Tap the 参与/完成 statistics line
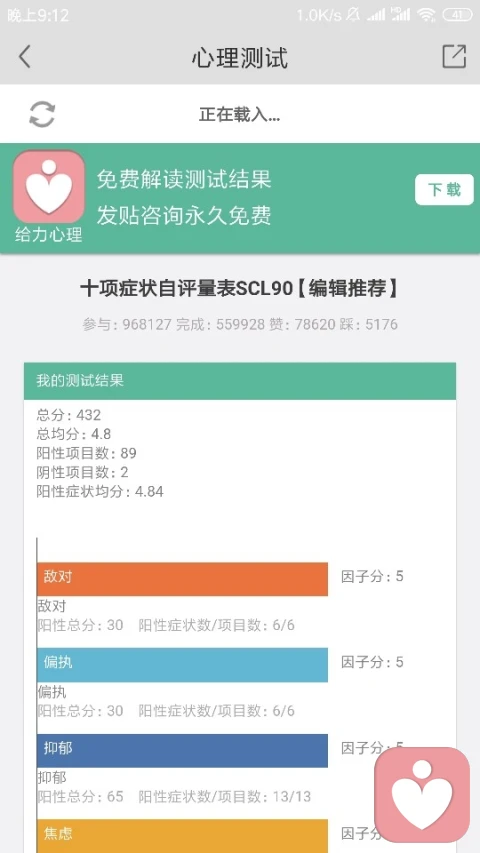Image resolution: width=480 pixels, height=853 pixels. [240, 325]
